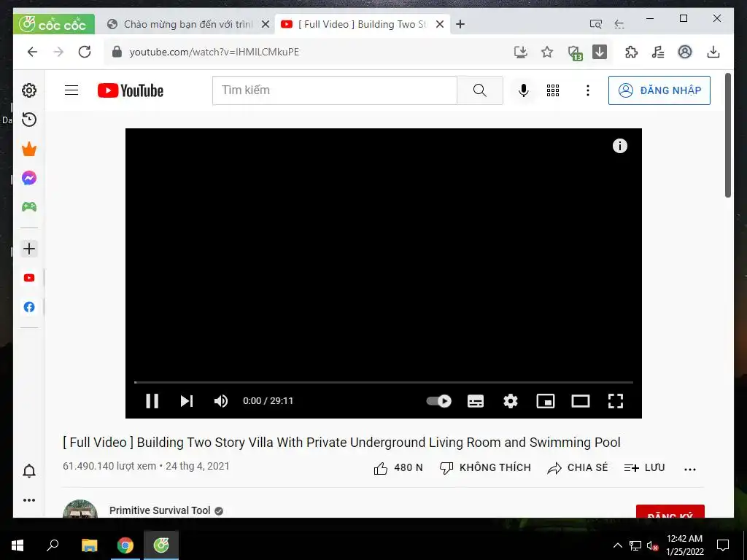Open more actions ellipsis under video

(690, 469)
